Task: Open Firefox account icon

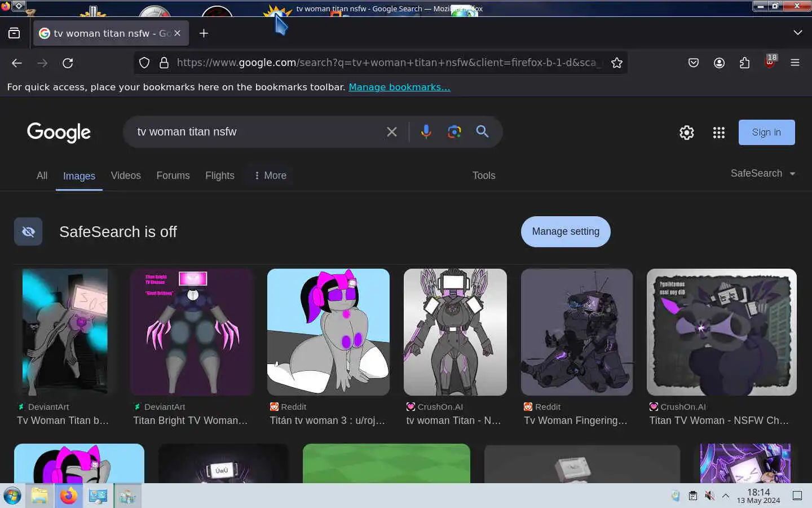Action: (719, 63)
